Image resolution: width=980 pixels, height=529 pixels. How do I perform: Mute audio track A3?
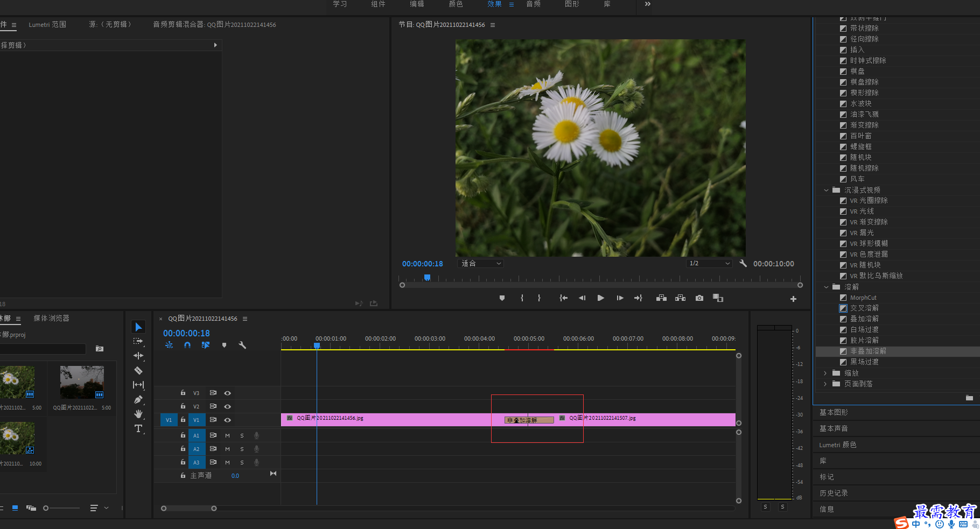tap(227, 462)
